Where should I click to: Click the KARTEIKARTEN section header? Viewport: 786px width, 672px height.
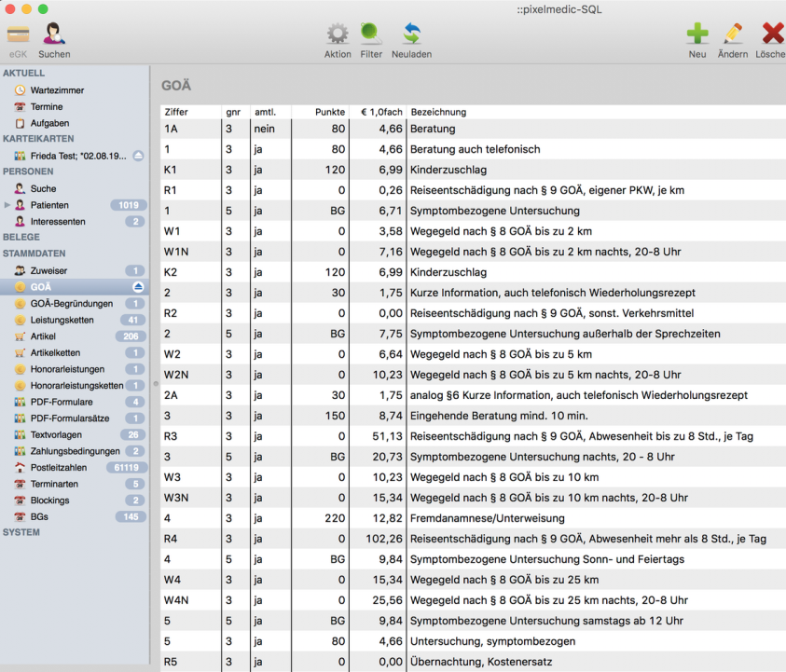point(38,139)
